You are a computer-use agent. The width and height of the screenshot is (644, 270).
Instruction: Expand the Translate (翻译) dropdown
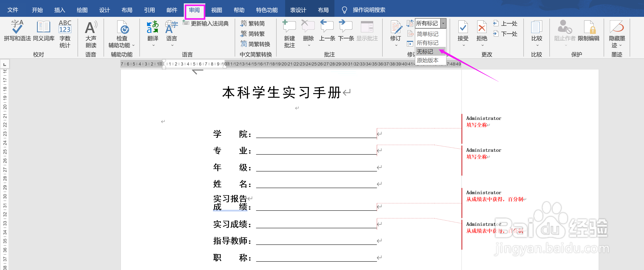pyautogui.click(x=153, y=45)
